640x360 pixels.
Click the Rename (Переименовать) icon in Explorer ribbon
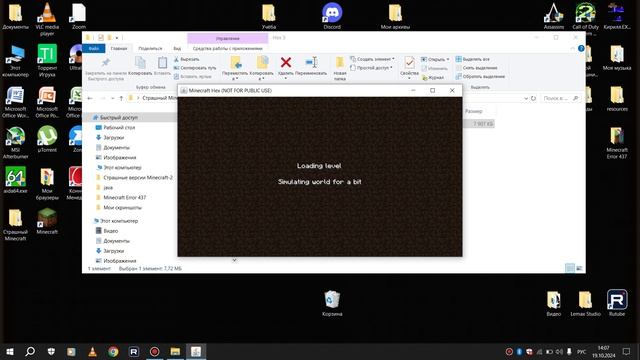[311, 62]
